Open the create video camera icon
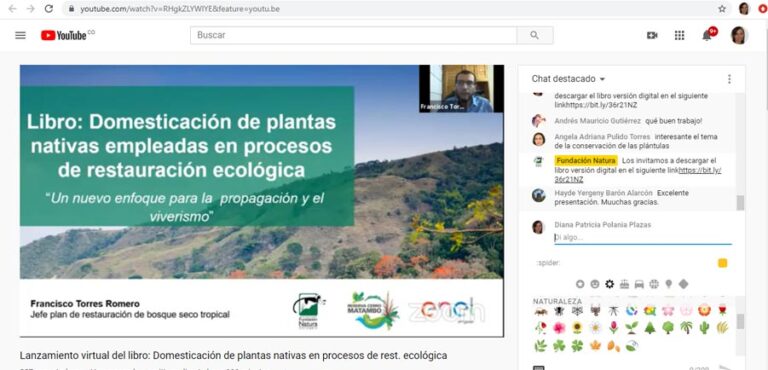The height and width of the screenshot is (370, 768). [x=652, y=35]
